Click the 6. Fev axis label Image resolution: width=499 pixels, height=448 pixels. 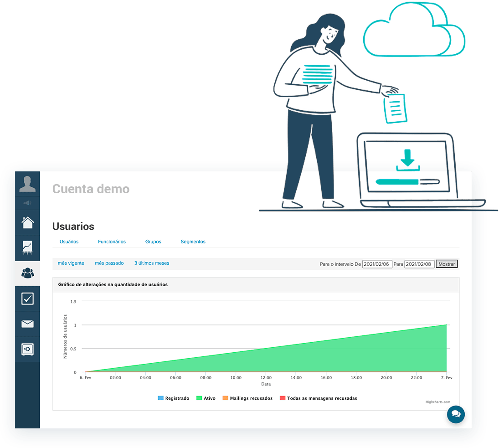tap(85, 378)
